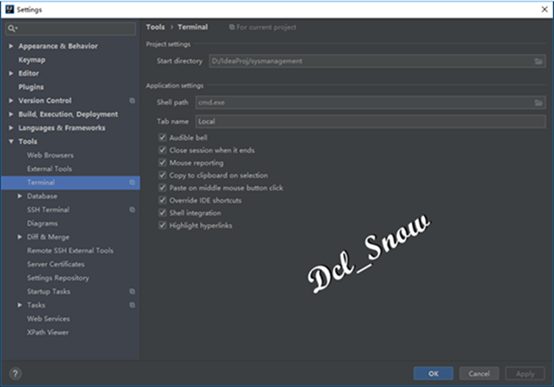This screenshot has width=554, height=387.
Task: Expand the Editor section arrow
Action: [11, 73]
